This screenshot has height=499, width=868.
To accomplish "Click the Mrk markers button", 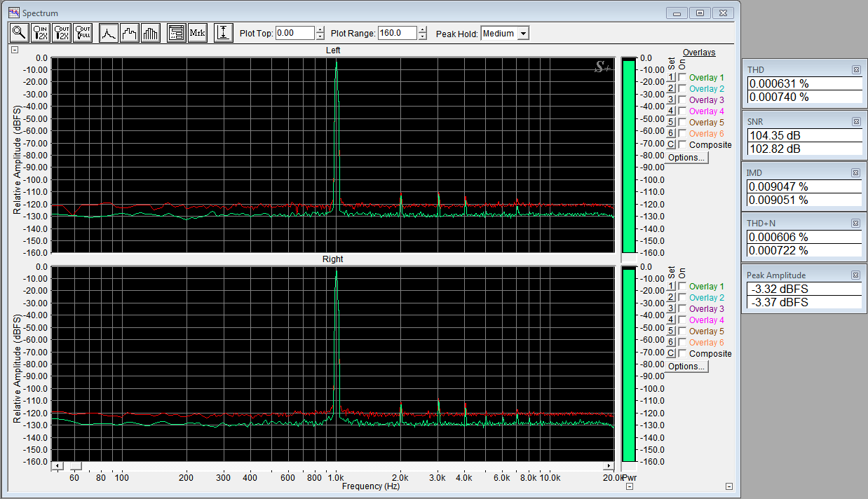I will coord(198,32).
